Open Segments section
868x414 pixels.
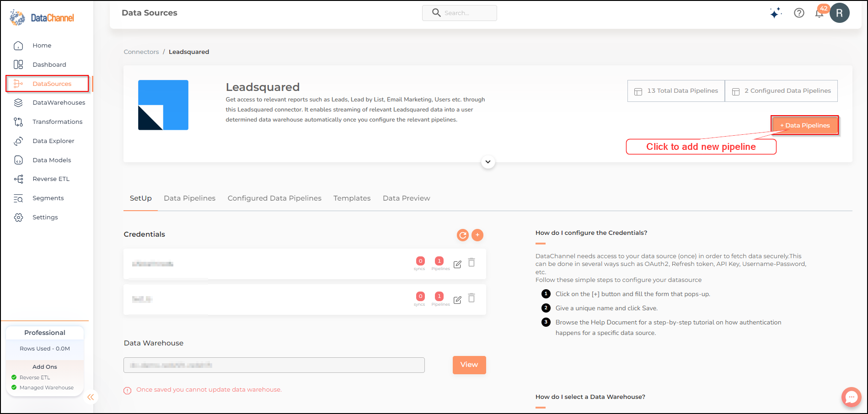pos(48,198)
